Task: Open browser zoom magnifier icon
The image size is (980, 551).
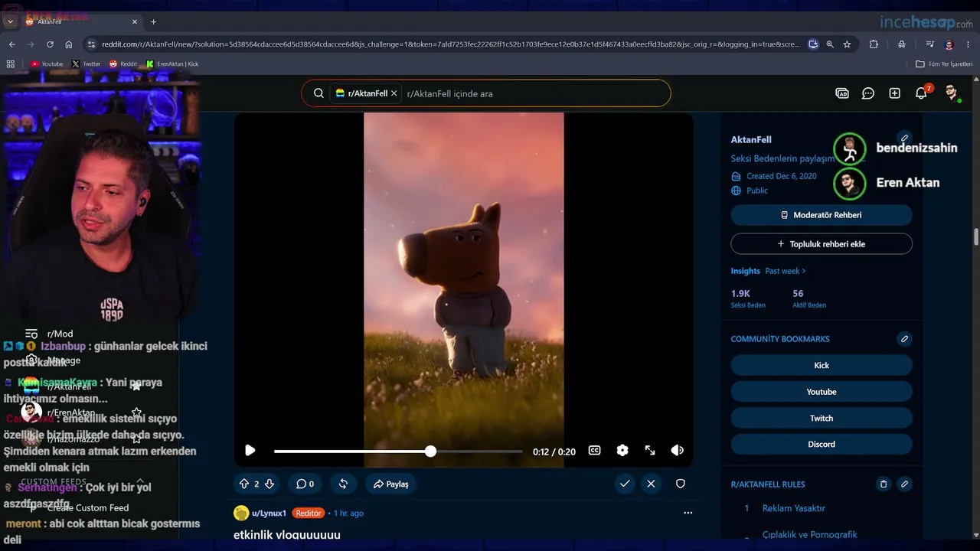Action: coord(830,44)
